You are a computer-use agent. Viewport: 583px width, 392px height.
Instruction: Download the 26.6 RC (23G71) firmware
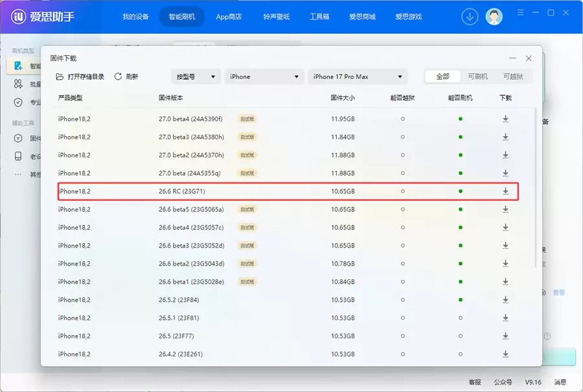(x=505, y=191)
